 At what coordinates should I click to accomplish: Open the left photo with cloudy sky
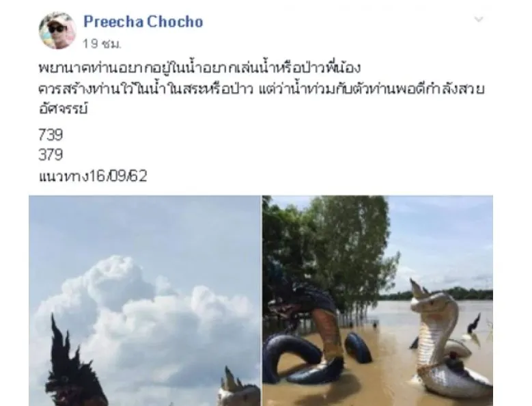(x=145, y=301)
